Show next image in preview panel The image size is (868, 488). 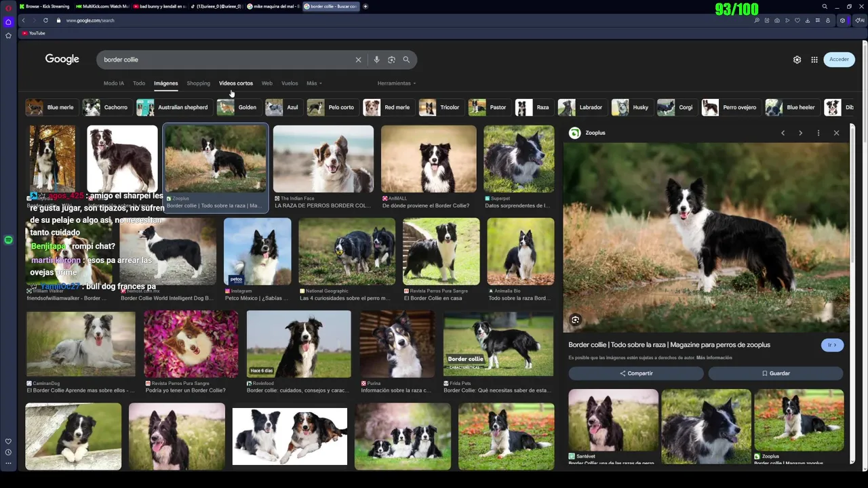click(x=800, y=133)
